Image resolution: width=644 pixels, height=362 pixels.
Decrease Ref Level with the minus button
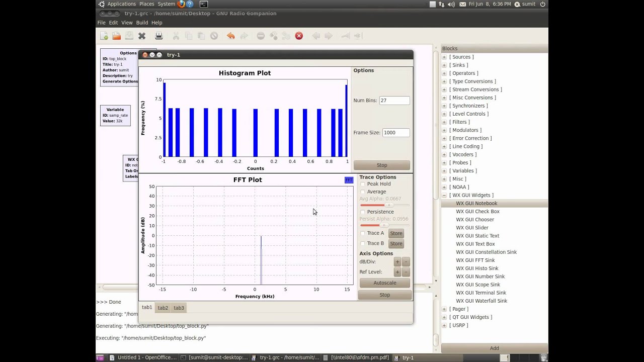click(x=406, y=272)
